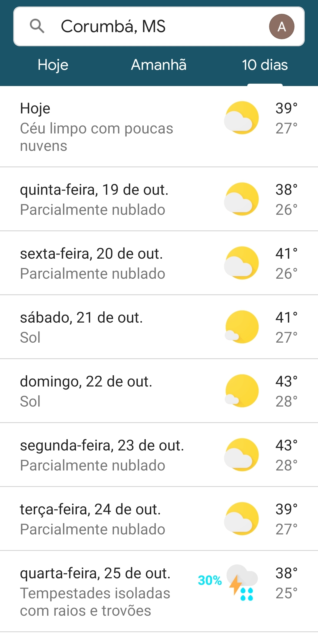Select the 10 dias tab
318x644 pixels.
click(x=265, y=65)
